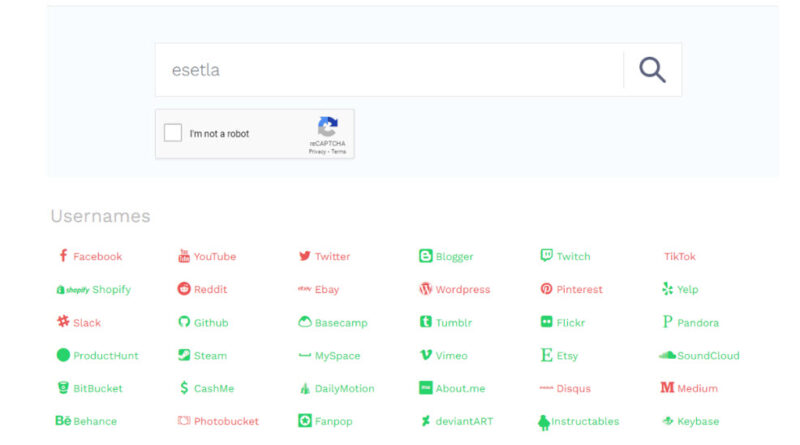Open the Photobucket text link
This screenshot has width=800, height=445.
click(226, 421)
